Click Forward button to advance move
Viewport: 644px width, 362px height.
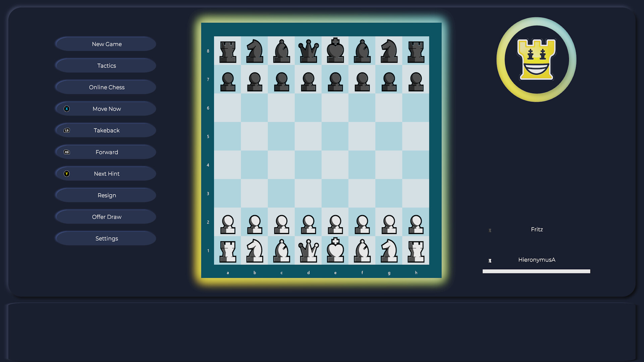pos(107,152)
